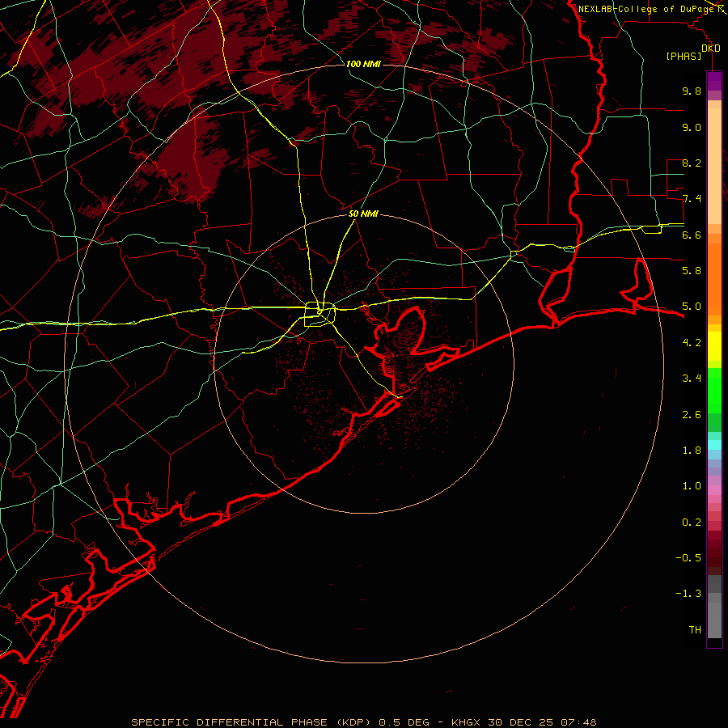Click the "TH" threshold label
Image resolution: width=728 pixels, height=728 pixels.
[x=695, y=630]
